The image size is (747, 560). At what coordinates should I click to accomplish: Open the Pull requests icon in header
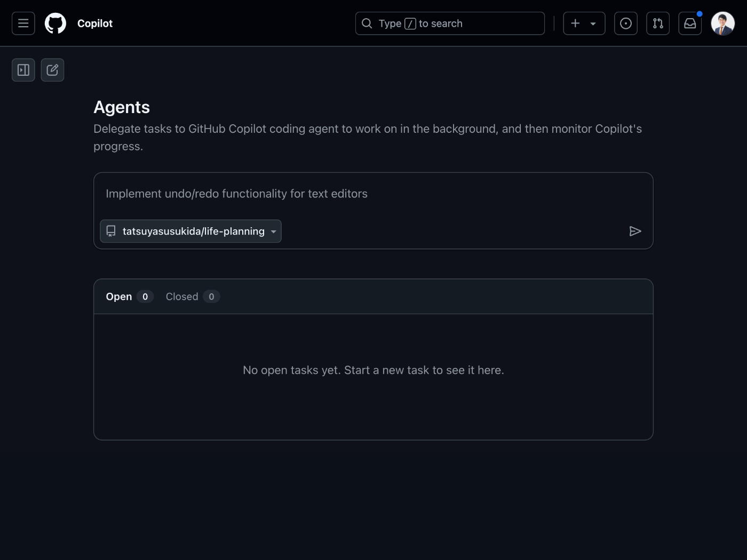(x=658, y=23)
